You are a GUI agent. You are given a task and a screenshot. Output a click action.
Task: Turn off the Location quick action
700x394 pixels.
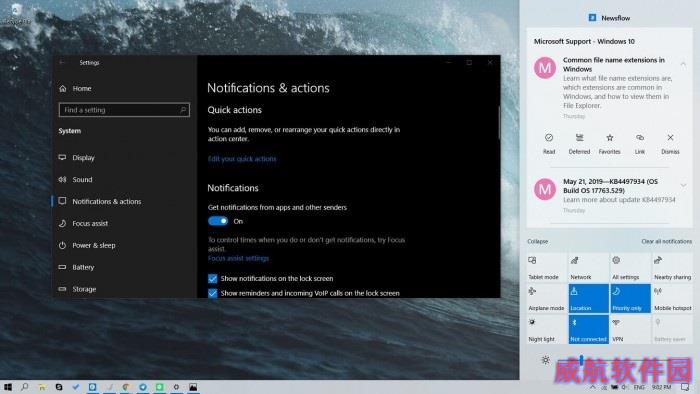588,299
